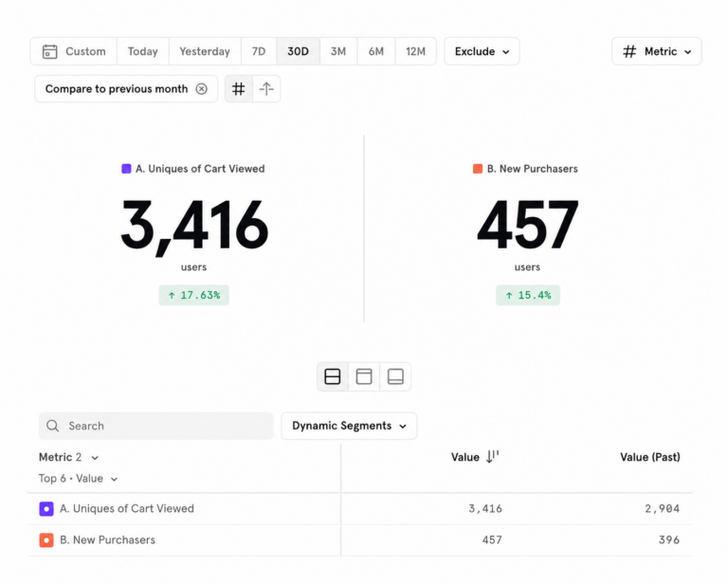Open the Custom date range picker
This screenshot has width=728, height=584.
[x=74, y=51]
